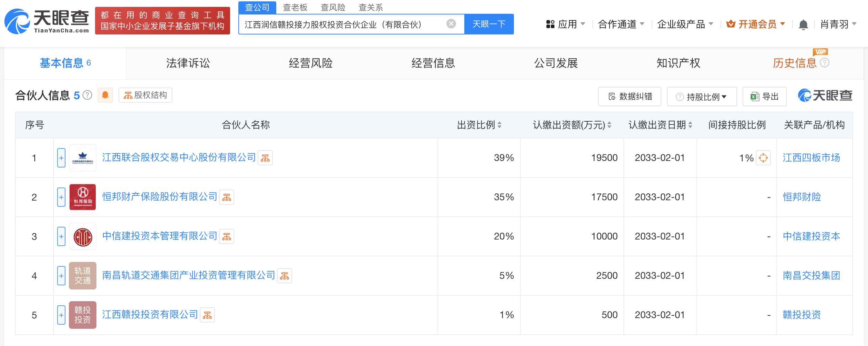Click the 轨道交通 logo tile
Viewport: 868px width, 346px height.
click(83, 276)
